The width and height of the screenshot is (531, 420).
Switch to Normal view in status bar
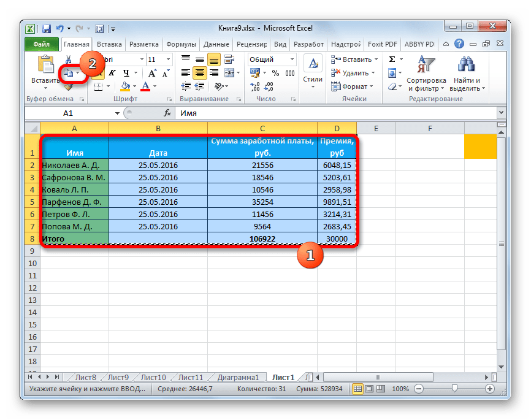tap(357, 389)
